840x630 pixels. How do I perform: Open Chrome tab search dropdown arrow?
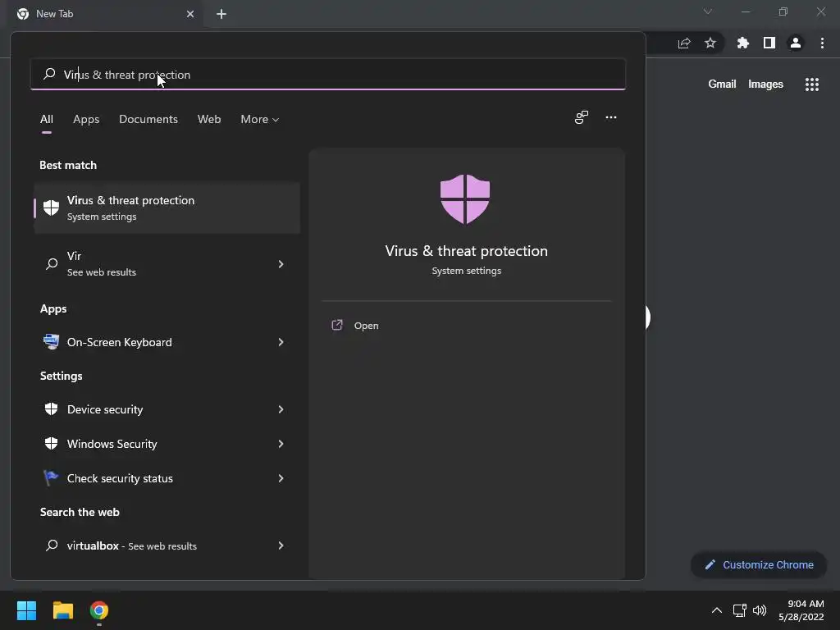708,11
